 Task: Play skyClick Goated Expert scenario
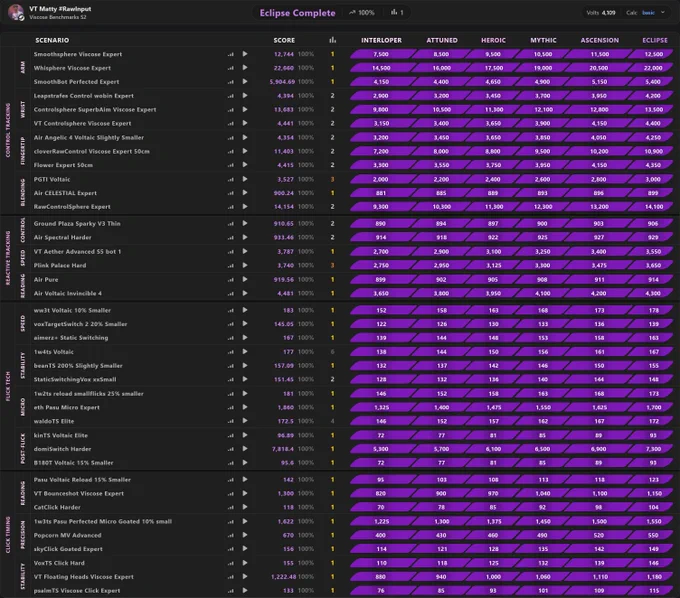(245, 549)
